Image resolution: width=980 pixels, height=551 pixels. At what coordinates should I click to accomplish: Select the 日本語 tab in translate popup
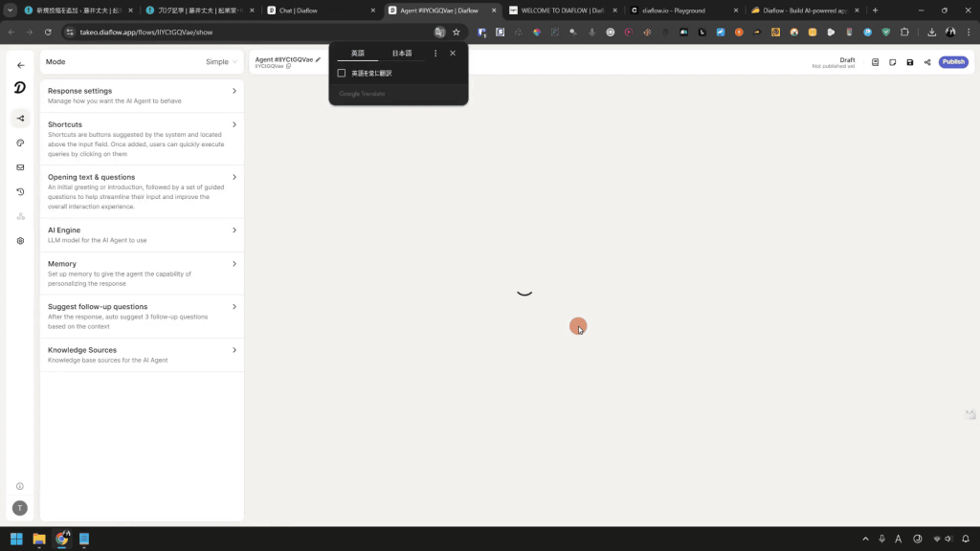pos(402,54)
